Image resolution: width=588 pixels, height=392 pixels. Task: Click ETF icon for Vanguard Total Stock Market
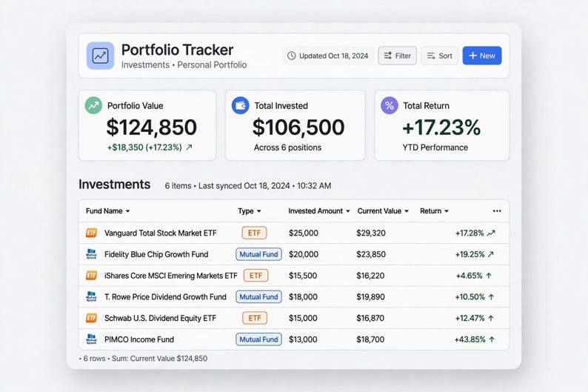[x=91, y=233]
